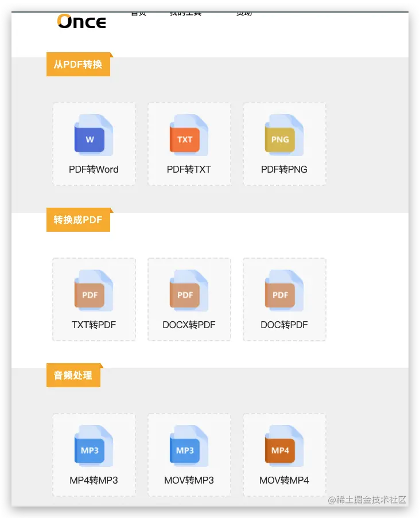The image size is (420, 518).
Task: Open the blue W icon for PDF转Word
Action: click(94, 135)
